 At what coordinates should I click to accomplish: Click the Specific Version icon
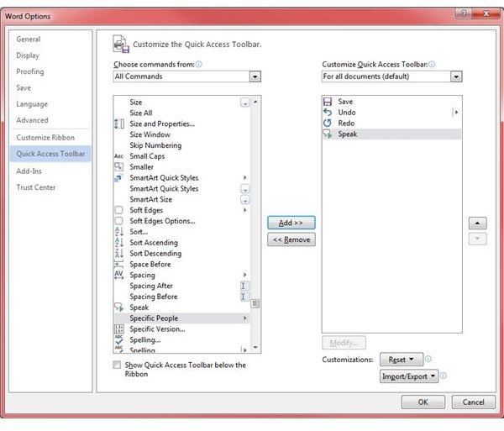tap(118, 329)
